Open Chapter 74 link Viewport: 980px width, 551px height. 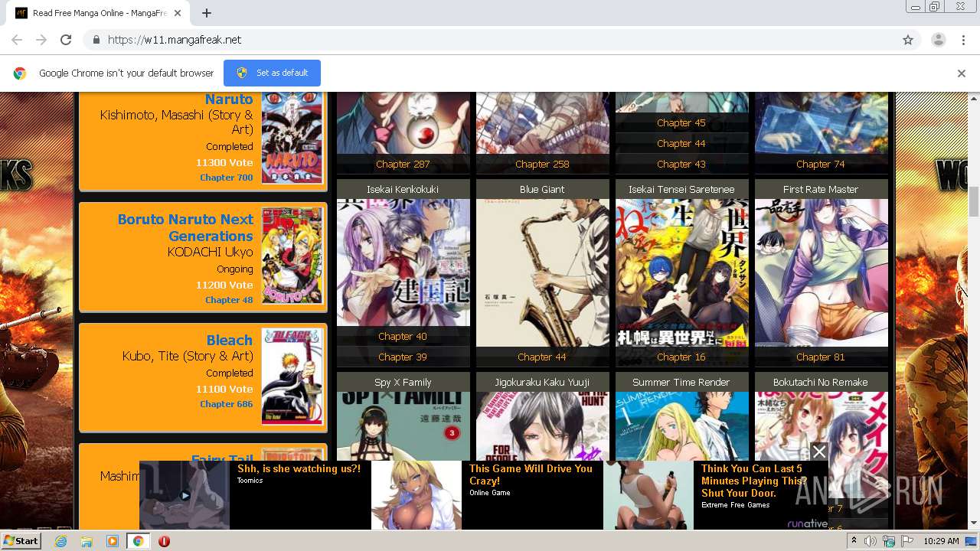[821, 164]
